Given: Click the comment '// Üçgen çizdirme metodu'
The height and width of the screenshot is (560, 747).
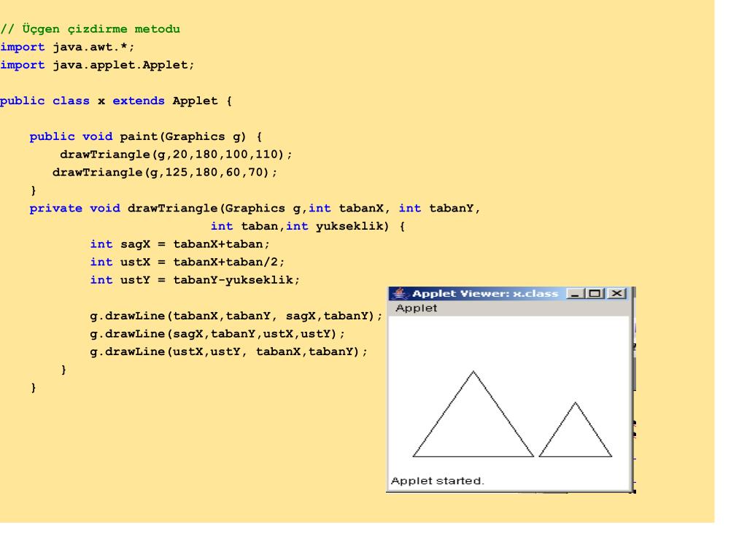Looking at the screenshot, I should point(90,29).
